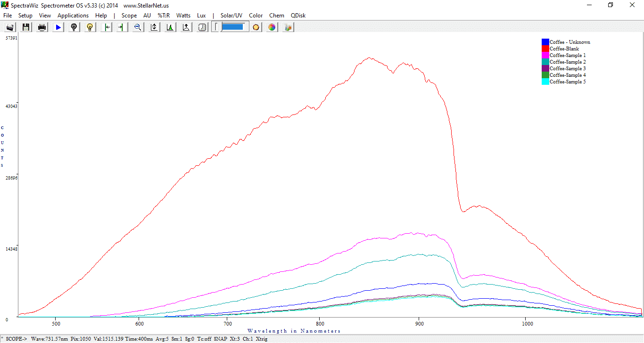This screenshot has height=343, width=644.
Task: Click the right range marker icon
Action: [122, 27]
